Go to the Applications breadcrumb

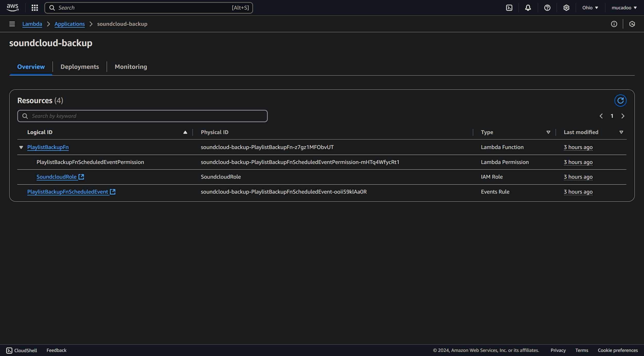[x=69, y=24]
